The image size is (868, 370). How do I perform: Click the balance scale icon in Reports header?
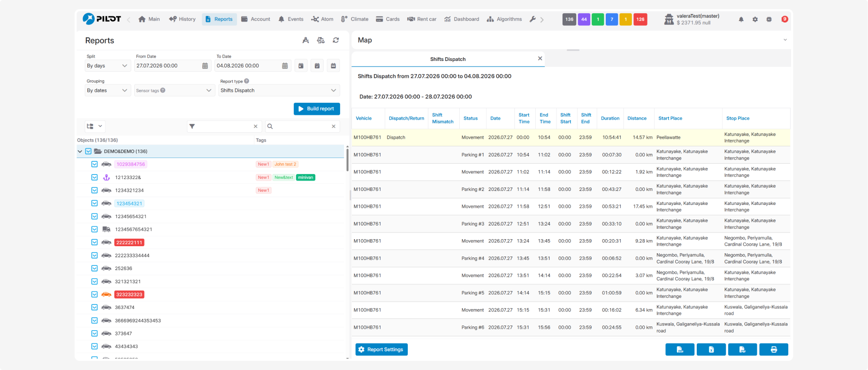pos(321,40)
